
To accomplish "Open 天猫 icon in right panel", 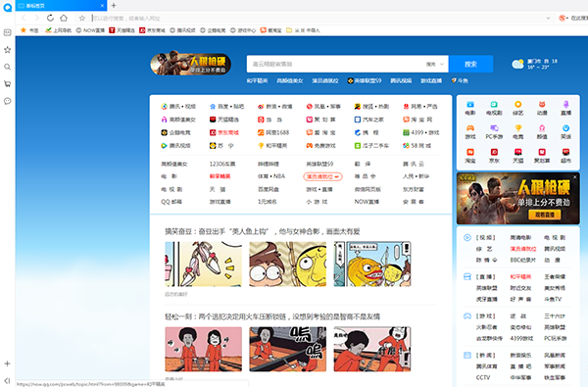I will (x=517, y=156).
